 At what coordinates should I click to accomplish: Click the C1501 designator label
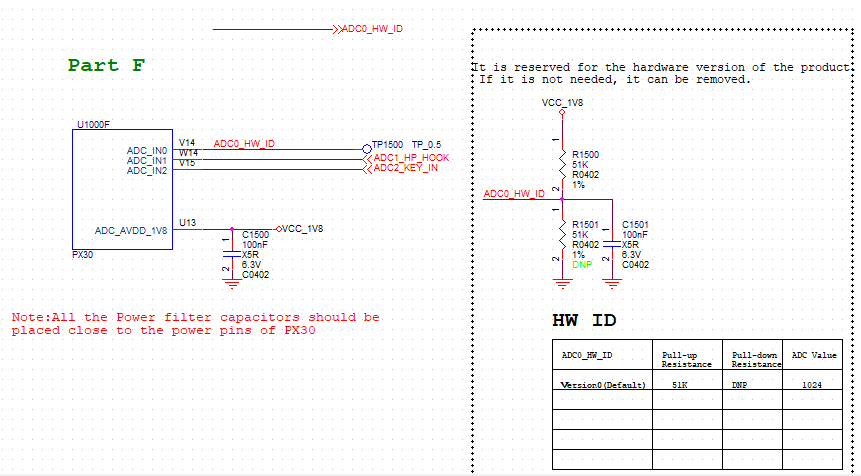(x=635, y=225)
